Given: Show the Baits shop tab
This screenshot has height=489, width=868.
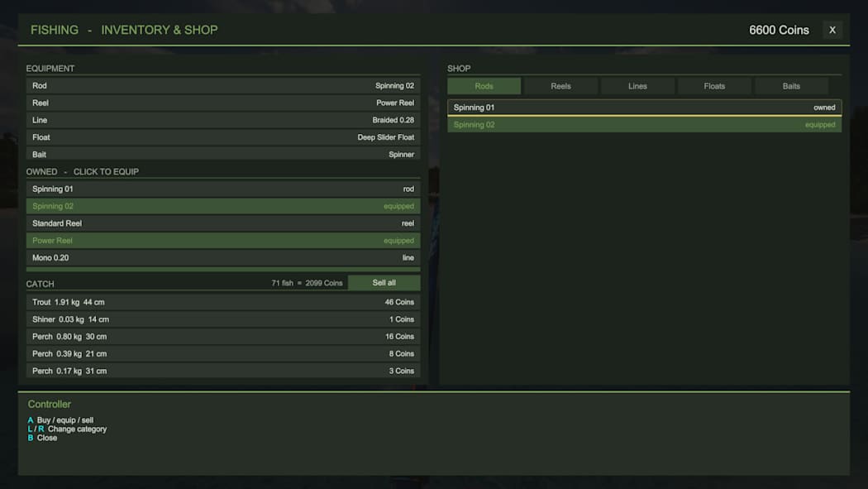Looking at the screenshot, I should [791, 86].
